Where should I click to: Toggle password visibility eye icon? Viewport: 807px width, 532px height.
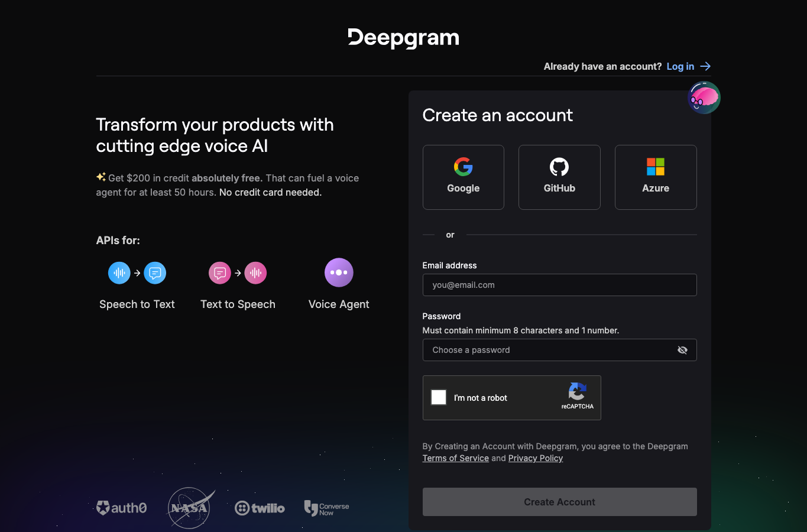pyautogui.click(x=682, y=350)
